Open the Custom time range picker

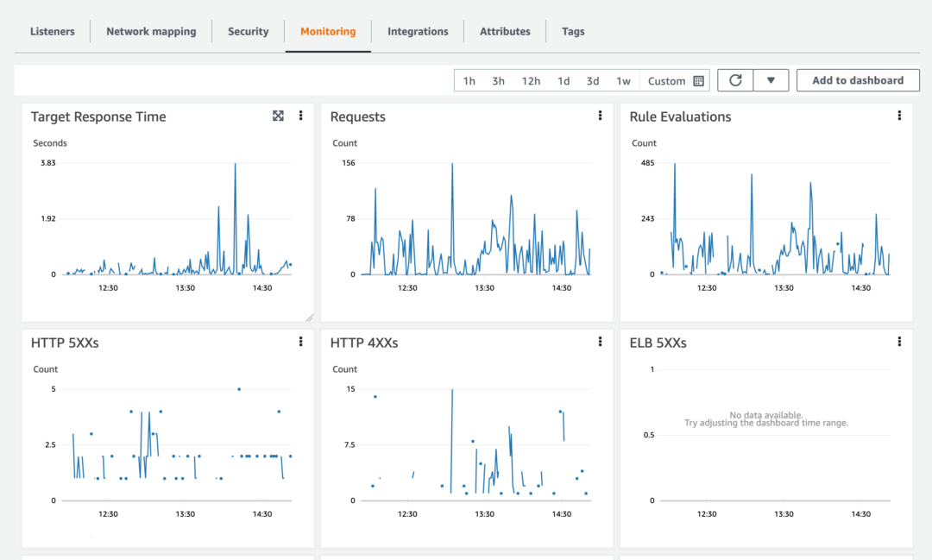[x=668, y=80]
